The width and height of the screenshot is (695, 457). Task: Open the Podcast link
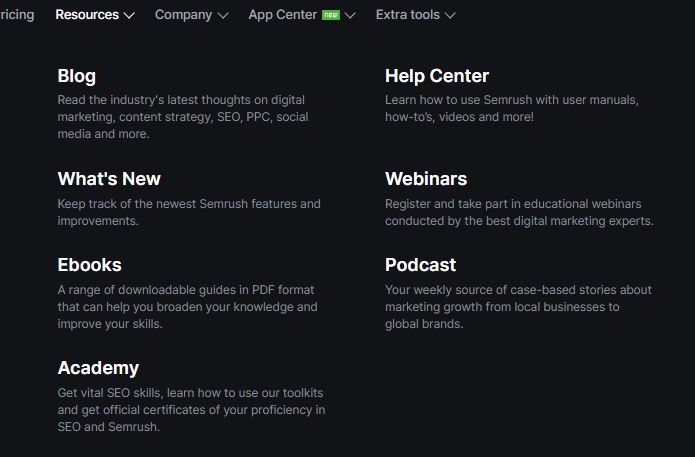tap(420, 265)
